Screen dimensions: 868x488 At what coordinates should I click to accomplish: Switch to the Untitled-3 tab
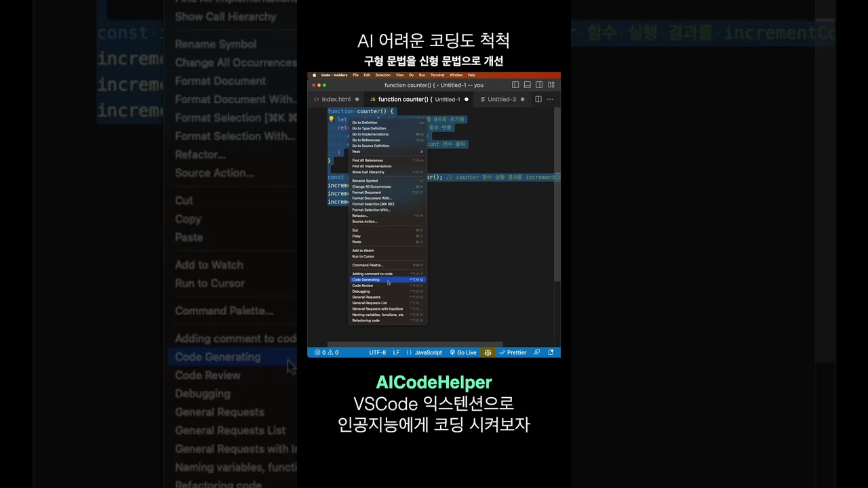click(x=502, y=100)
